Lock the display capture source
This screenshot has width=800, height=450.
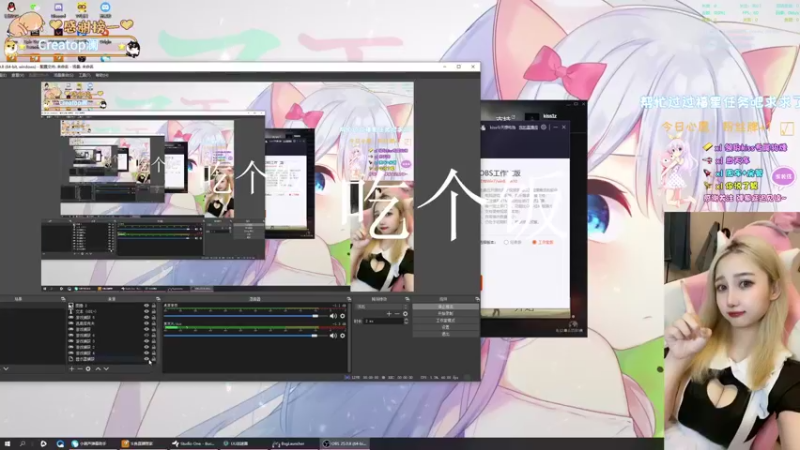click(x=154, y=359)
